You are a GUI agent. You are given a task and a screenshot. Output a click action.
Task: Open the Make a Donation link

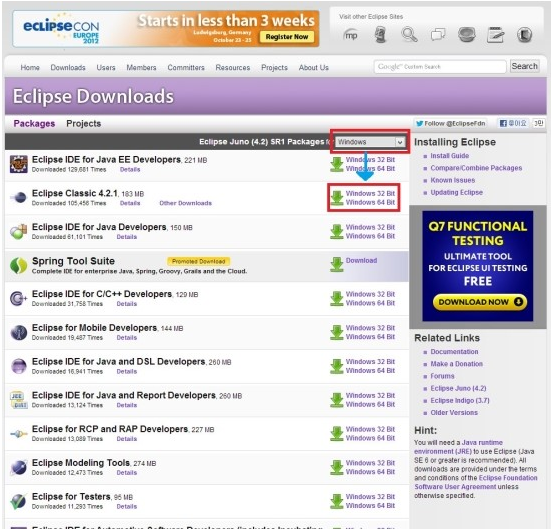click(456, 364)
